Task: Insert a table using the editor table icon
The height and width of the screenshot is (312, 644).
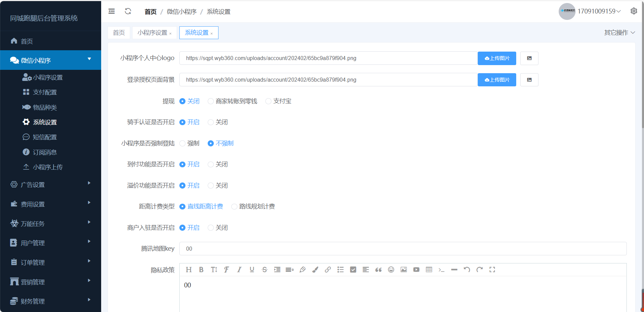Action: coord(429,270)
